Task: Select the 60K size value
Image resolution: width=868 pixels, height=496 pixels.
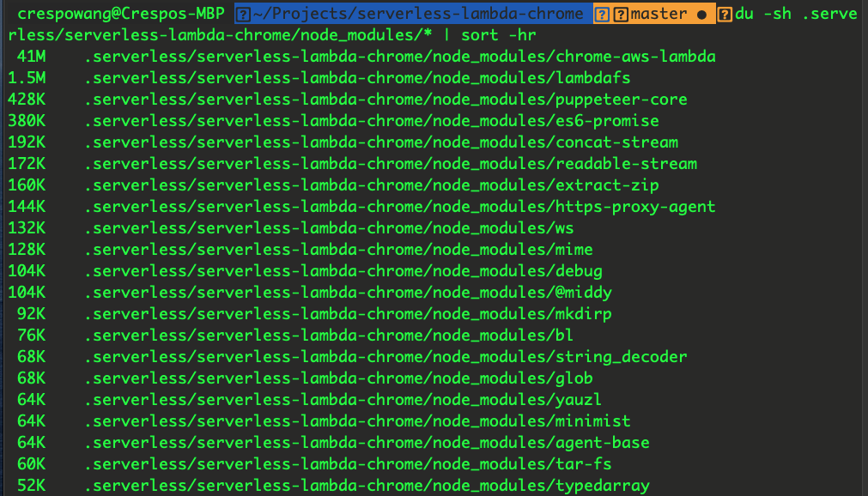Action: (32, 464)
